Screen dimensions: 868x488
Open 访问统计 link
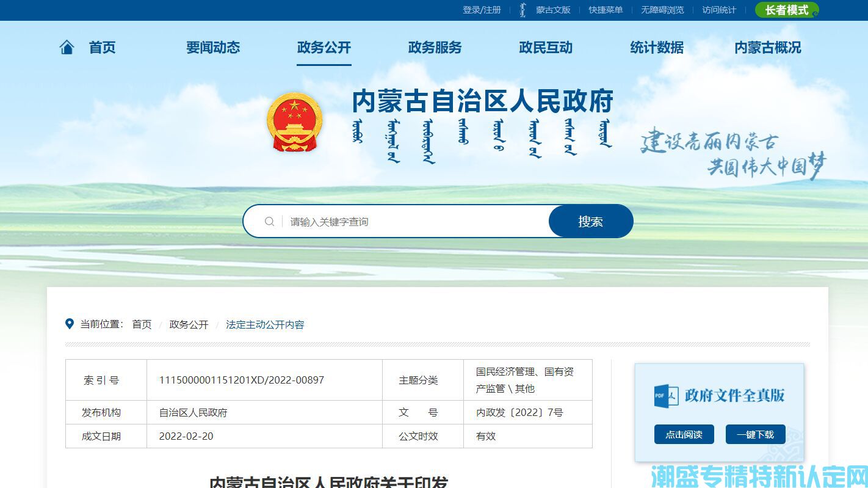pyautogui.click(x=719, y=10)
